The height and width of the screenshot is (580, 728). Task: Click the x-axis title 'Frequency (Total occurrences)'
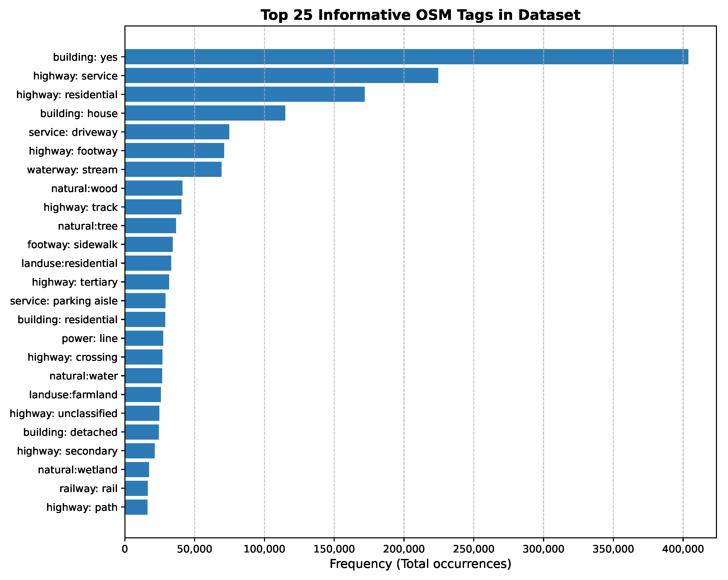(x=420, y=564)
